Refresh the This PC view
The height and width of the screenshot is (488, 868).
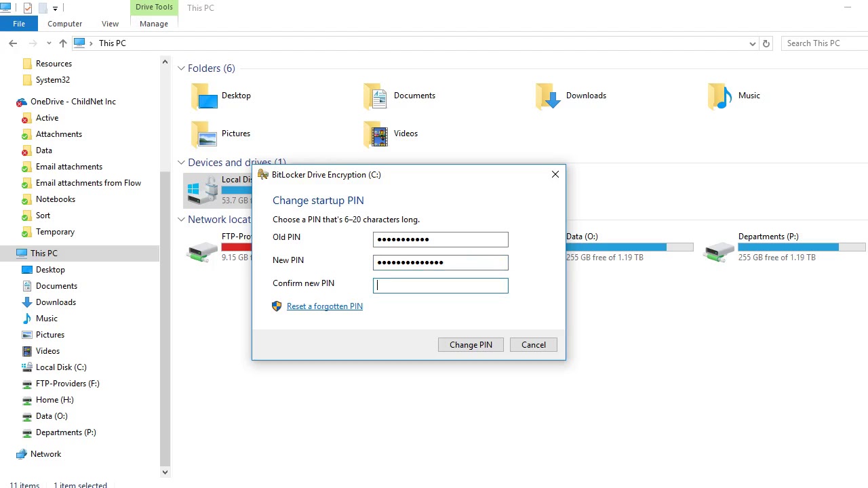click(x=766, y=43)
